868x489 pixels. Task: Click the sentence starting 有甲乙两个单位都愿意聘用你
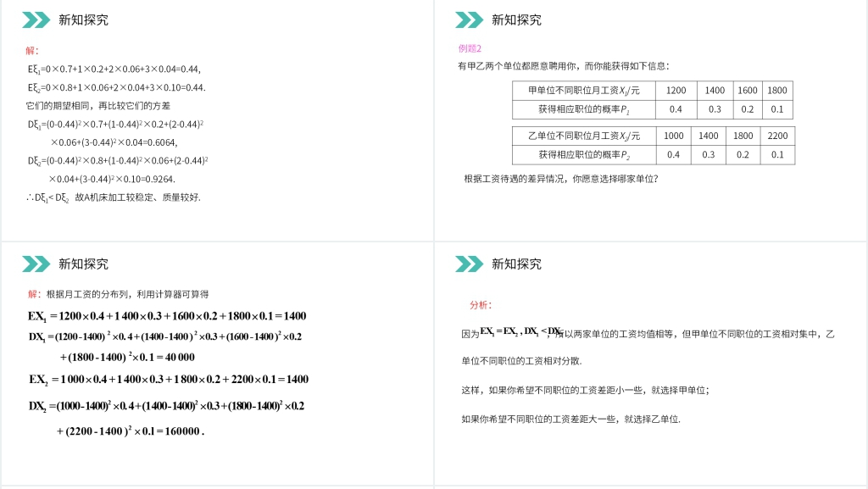(x=564, y=66)
